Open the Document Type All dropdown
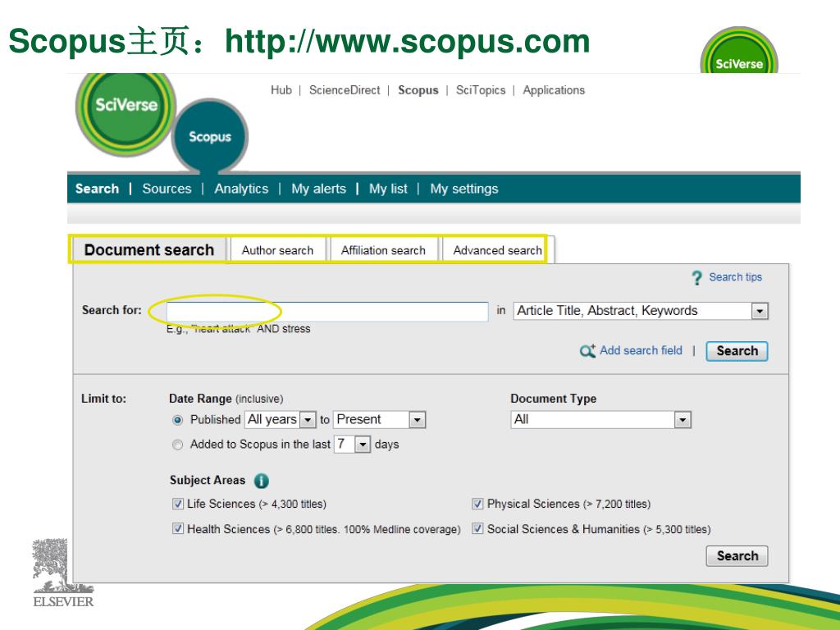This screenshot has width=840, height=630. coord(601,419)
